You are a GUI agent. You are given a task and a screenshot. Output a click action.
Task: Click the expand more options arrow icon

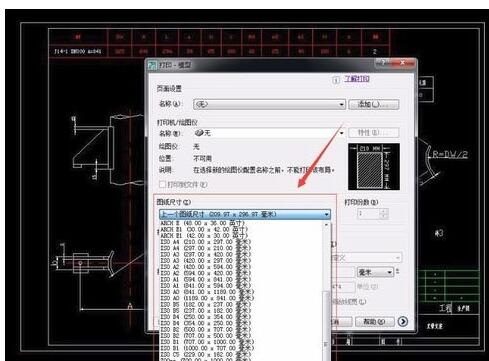pos(403,321)
